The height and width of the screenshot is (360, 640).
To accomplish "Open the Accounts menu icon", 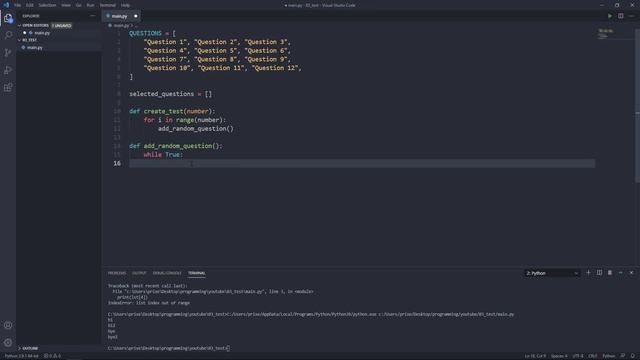I will [x=8, y=325].
